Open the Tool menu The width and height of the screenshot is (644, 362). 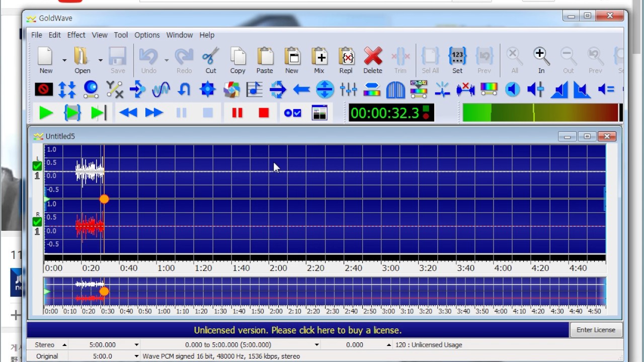pyautogui.click(x=121, y=35)
